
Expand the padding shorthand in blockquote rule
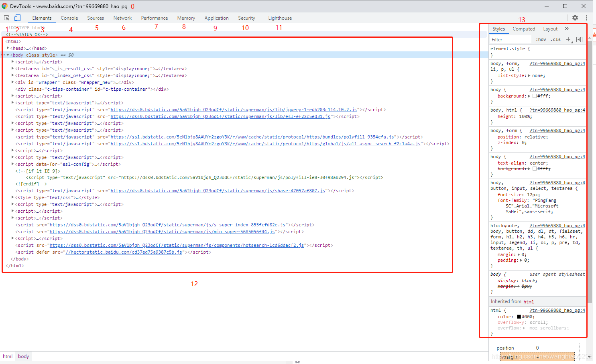tap(521, 260)
